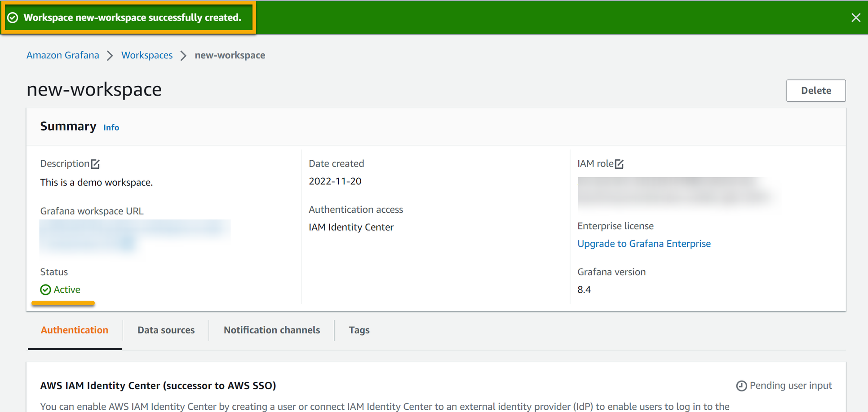The height and width of the screenshot is (412, 868).
Task: Switch to the Data sources tab
Action: 166,330
